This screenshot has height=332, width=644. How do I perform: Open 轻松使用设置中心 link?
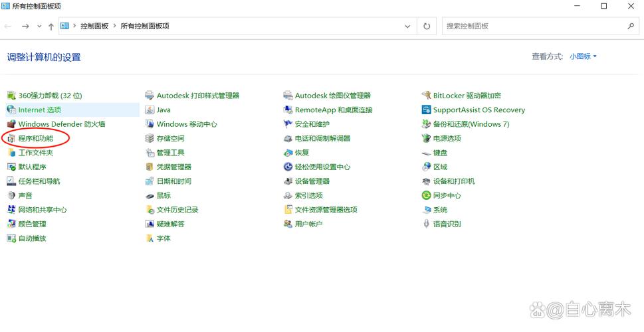(322, 167)
